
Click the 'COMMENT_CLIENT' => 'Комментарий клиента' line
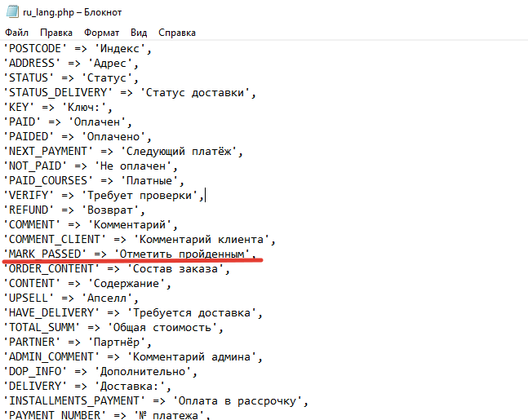[140, 239]
